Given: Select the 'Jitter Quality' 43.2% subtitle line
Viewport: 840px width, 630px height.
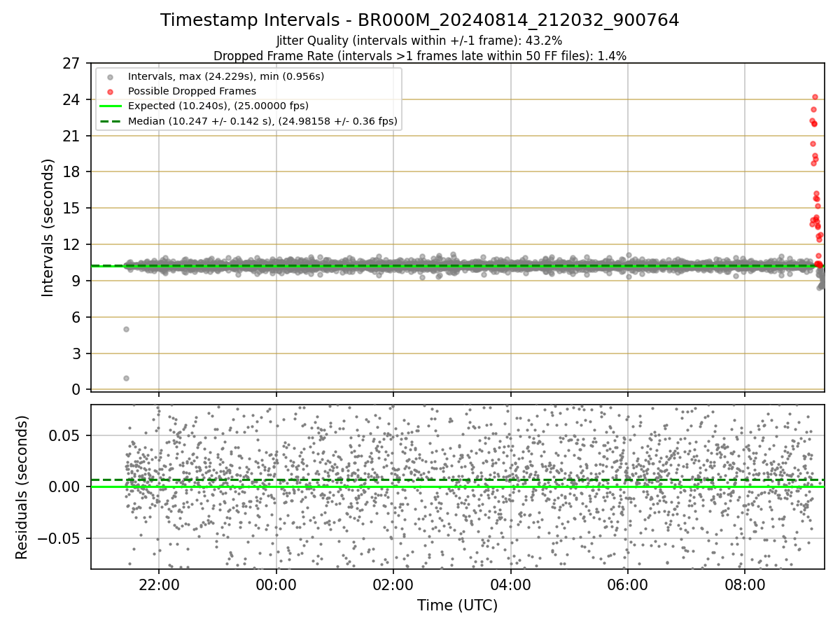Looking at the screenshot, I should [x=419, y=41].
